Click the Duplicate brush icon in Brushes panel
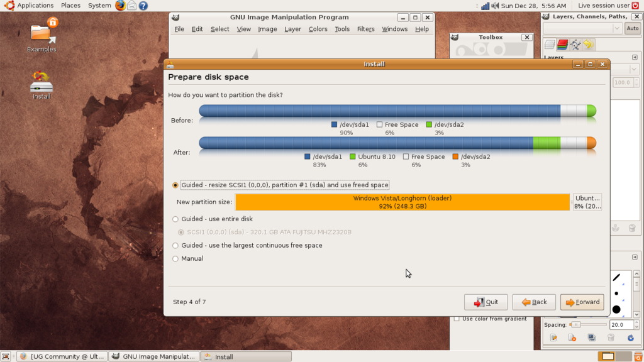This screenshot has width=644, height=362. (x=591, y=337)
